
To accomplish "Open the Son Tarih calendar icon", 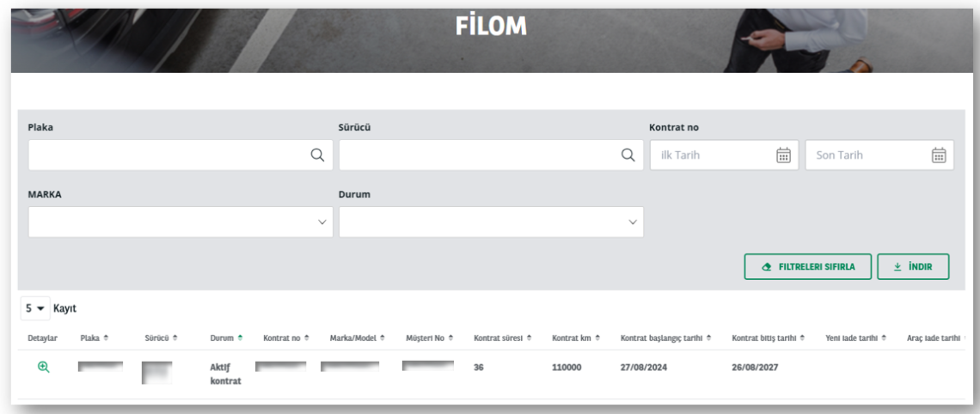I will (939, 155).
